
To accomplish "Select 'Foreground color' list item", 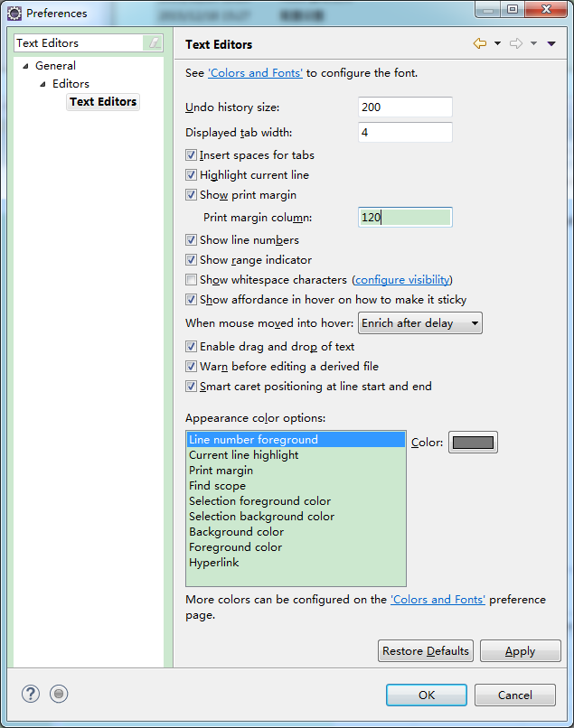I will click(x=296, y=547).
